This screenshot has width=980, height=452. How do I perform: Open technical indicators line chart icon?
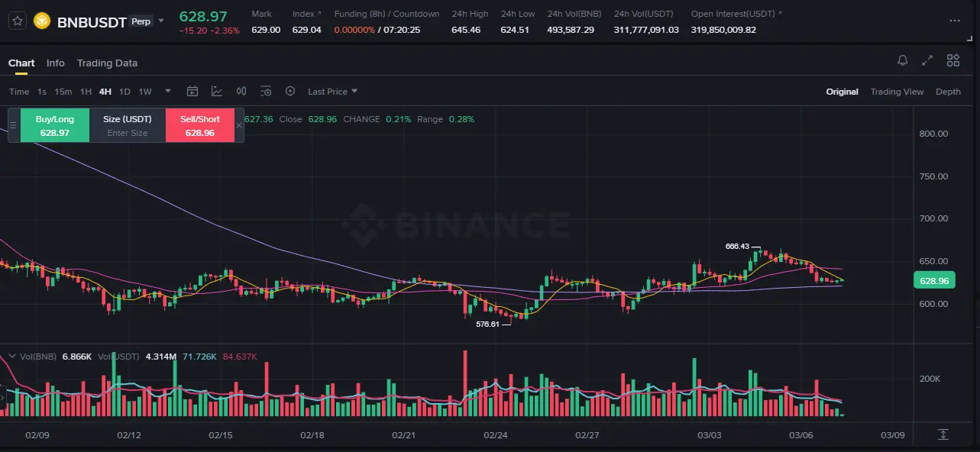pos(217,92)
